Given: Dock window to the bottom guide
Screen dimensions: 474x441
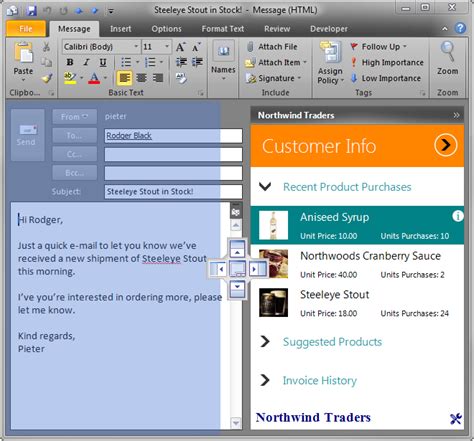Looking at the screenshot, I should (x=237, y=289).
